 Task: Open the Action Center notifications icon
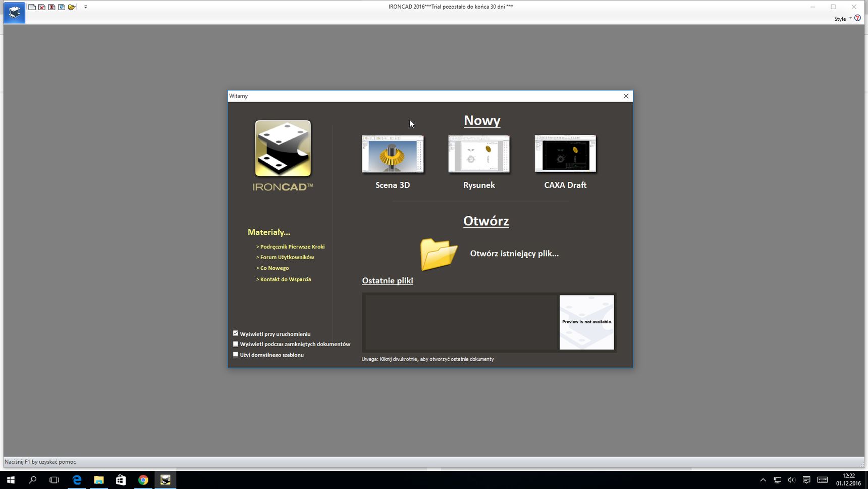click(806, 480)
